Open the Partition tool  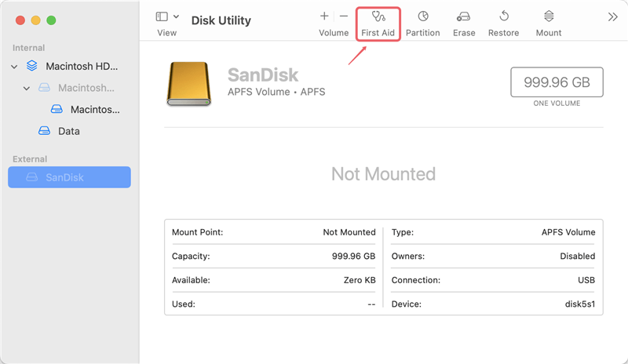(422, 24)
